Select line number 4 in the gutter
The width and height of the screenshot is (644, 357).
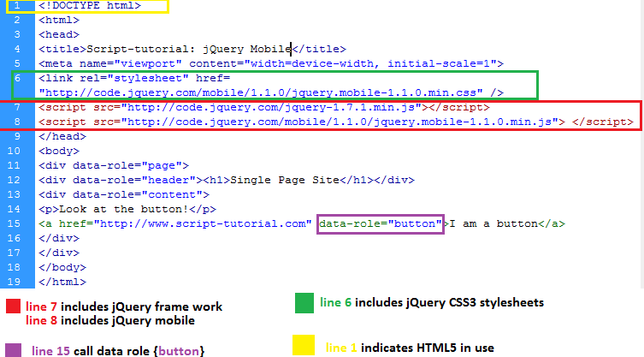(x=17, y=50)
